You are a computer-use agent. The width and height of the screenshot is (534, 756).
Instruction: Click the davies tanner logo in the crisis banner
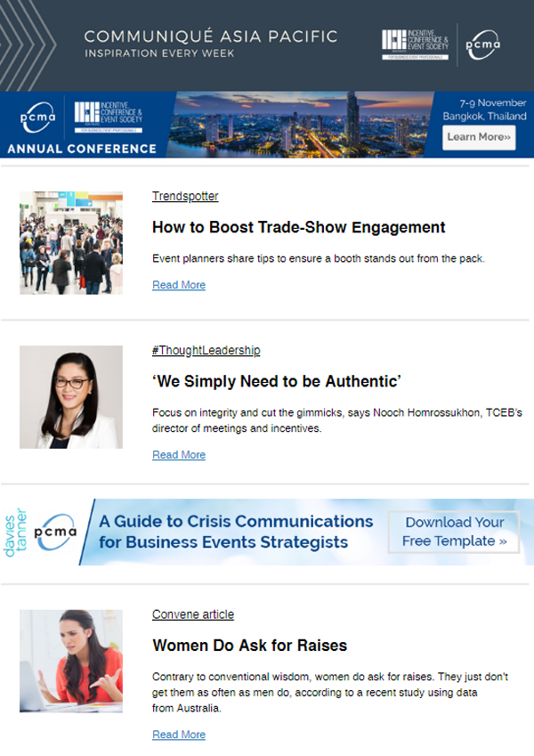tap(13, 532)
